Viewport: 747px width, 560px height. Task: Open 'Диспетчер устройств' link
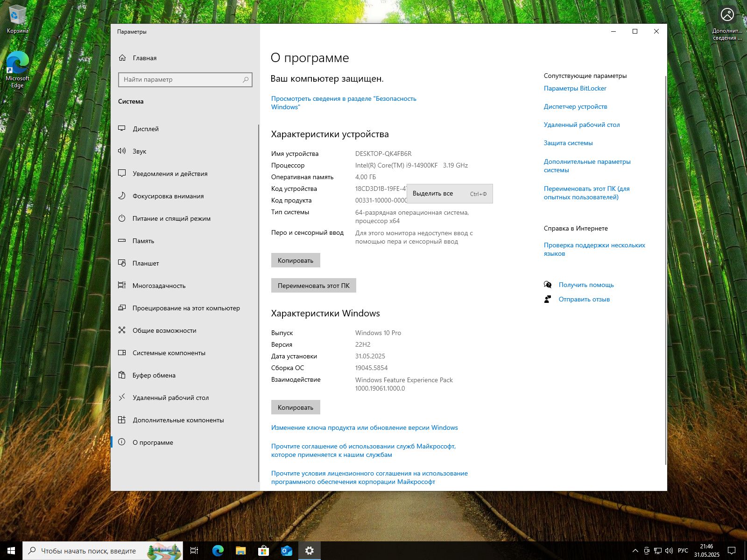[x=576, y=106]
